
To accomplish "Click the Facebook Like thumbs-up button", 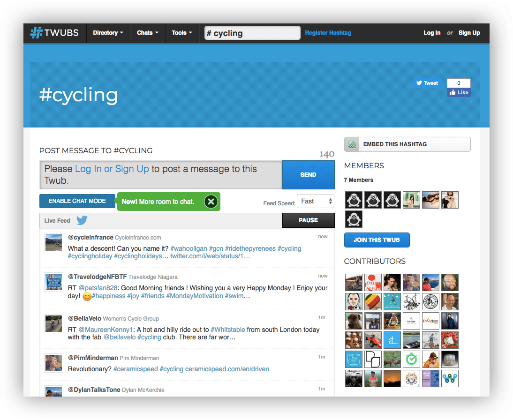I will coord(459,92).
